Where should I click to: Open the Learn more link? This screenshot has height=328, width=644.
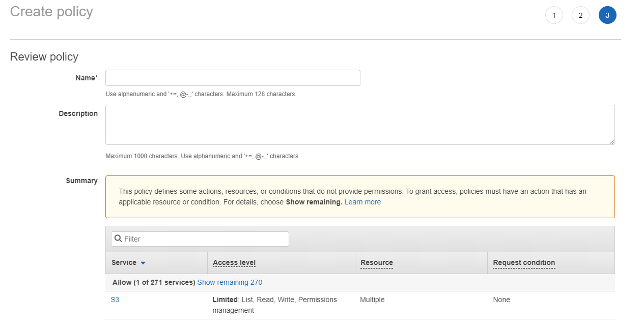(x=362, y=202)
